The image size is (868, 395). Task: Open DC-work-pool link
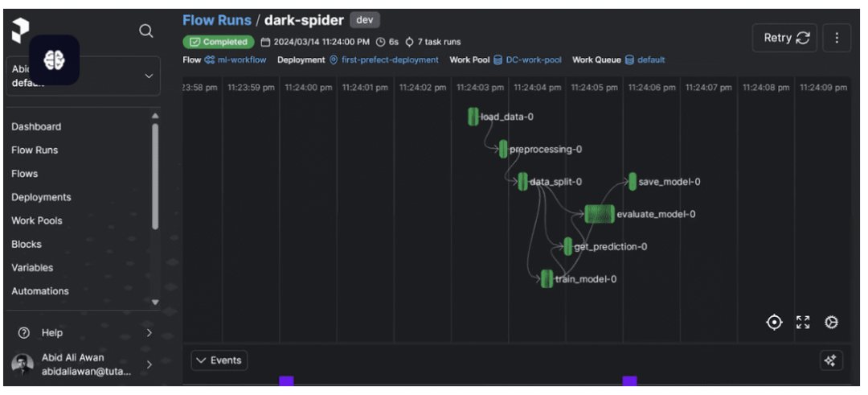[534, 60]
